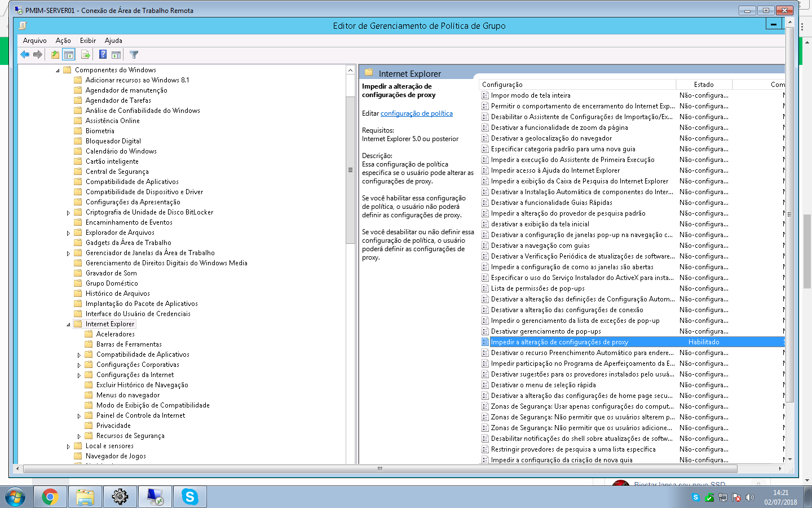The image size is (812, 508).
Task: Open the Ajuda menu
Action: click(113, 41)
